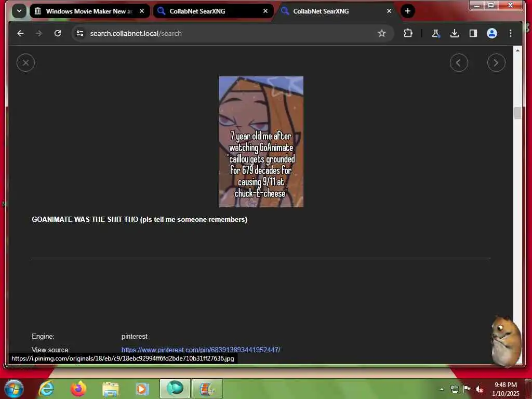This screenshot has height=399, width=532.
Task: Open the pinterest.com pin source link
Action: [201, 350]
